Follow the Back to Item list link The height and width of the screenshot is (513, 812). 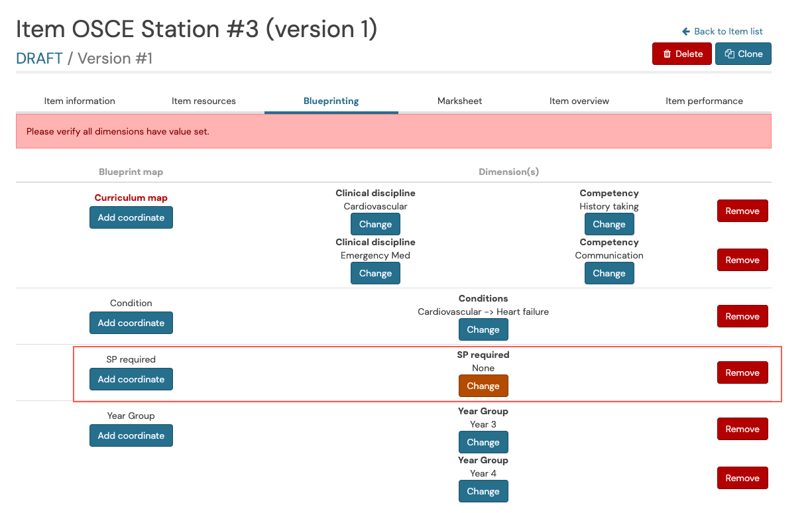[727, 31]
